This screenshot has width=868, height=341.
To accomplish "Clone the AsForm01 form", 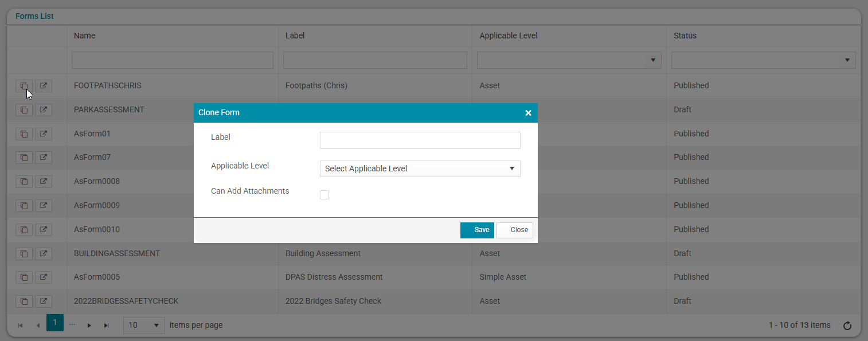I will (x=24, y=134).
